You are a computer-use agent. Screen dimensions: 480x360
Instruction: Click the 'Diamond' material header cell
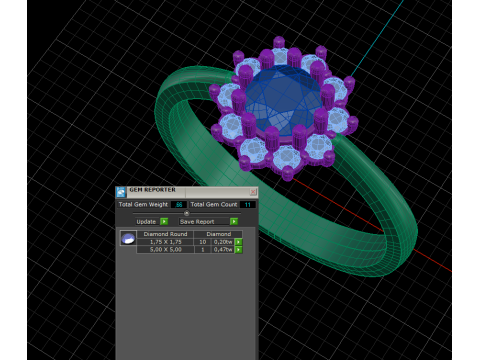[218, 234]
